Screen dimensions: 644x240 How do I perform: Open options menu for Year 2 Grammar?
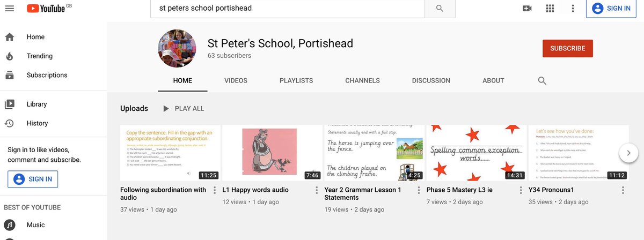(419, 190)
